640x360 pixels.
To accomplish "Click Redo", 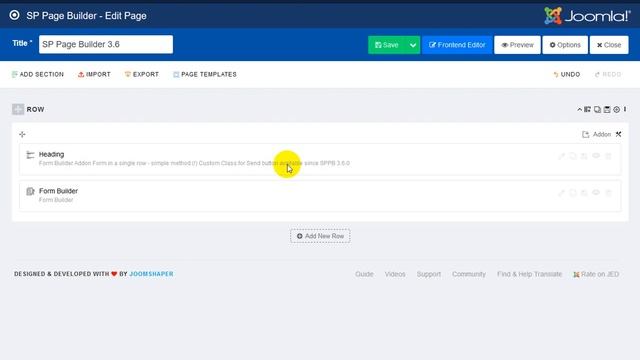I will 608,74.
